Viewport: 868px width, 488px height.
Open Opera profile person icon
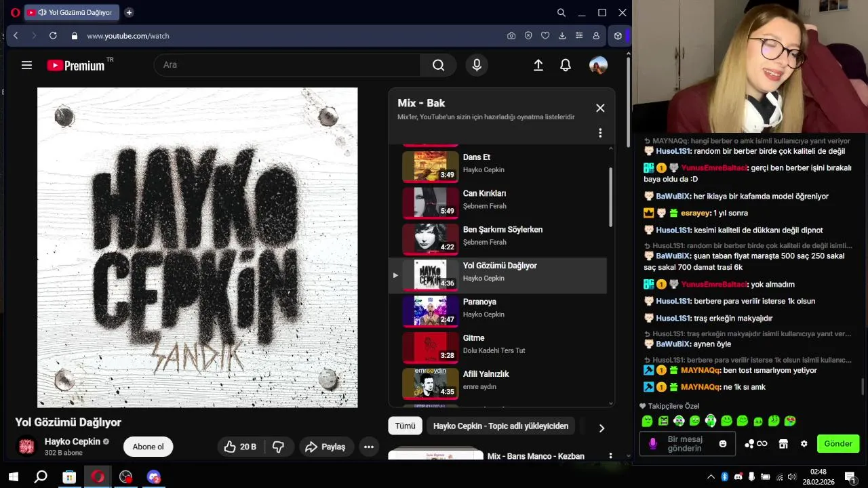point(596,36)
